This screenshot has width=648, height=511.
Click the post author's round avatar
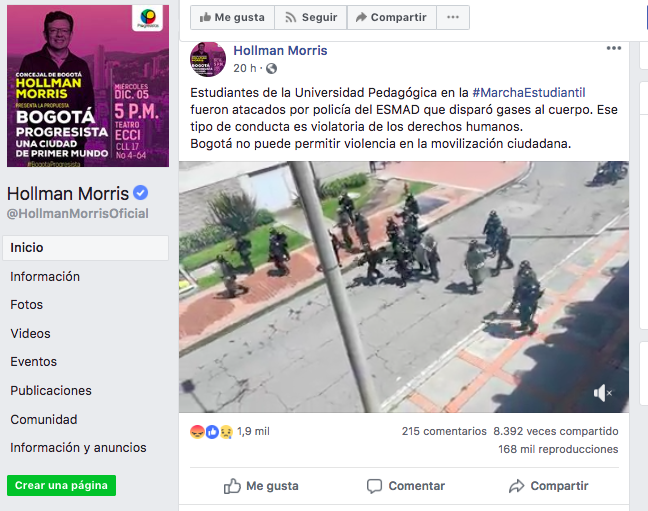(208, 60)
